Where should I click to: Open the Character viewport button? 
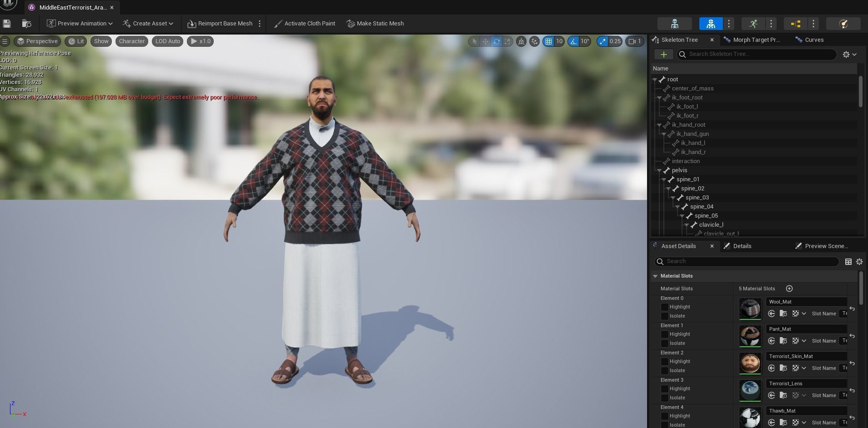(132, 41)
